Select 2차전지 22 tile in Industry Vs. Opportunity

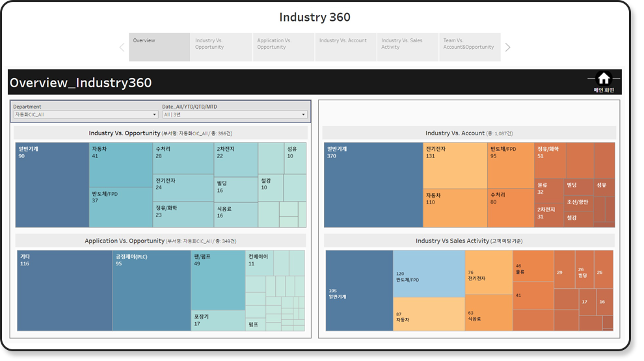tap(235, 160)
